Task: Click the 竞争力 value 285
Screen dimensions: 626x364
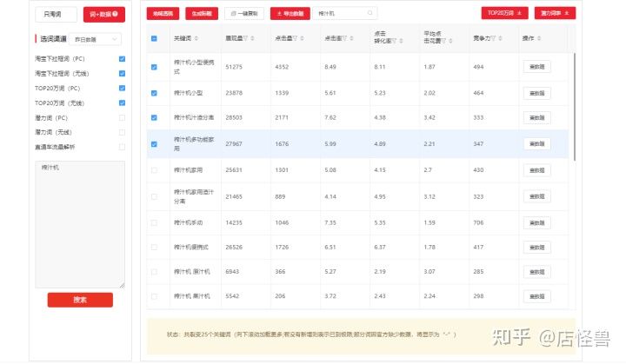Action: pos(478,271)
